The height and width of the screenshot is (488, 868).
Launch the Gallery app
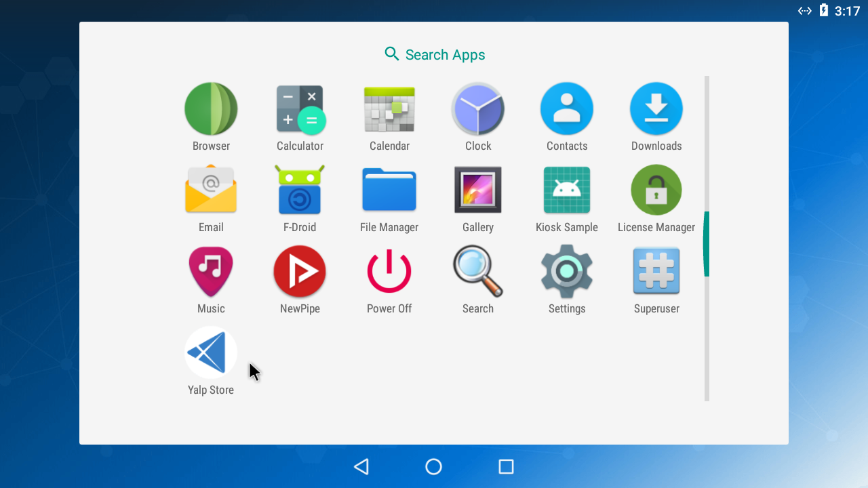[x=478, y=190]
